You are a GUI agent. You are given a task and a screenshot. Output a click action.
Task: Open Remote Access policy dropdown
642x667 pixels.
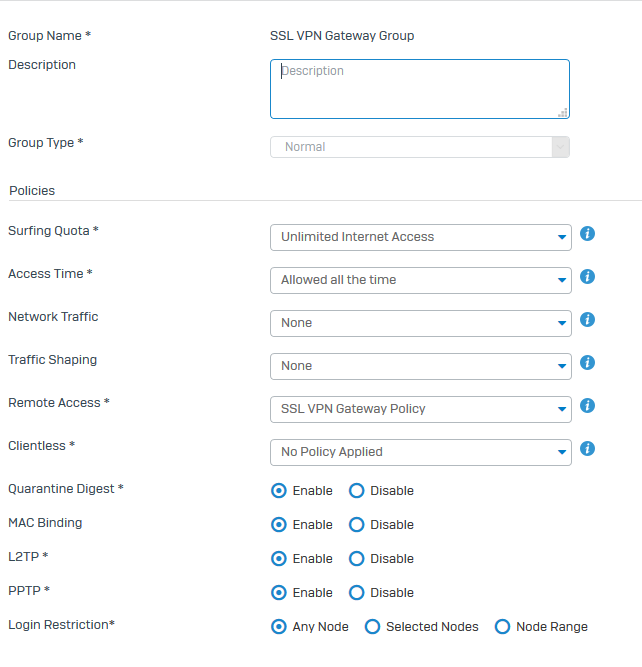click(x=420, y=409)
